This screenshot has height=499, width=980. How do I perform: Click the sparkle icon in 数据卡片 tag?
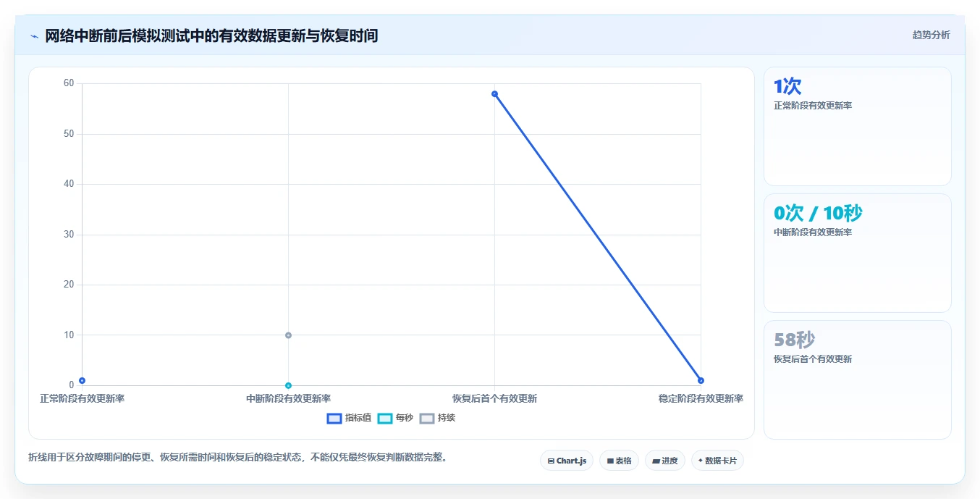(701, 461)
